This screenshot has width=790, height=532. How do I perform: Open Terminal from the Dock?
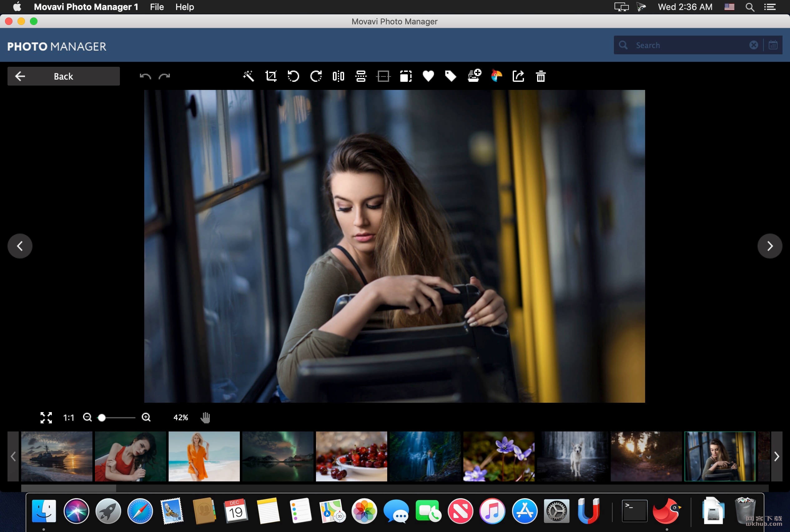[634, 511]
